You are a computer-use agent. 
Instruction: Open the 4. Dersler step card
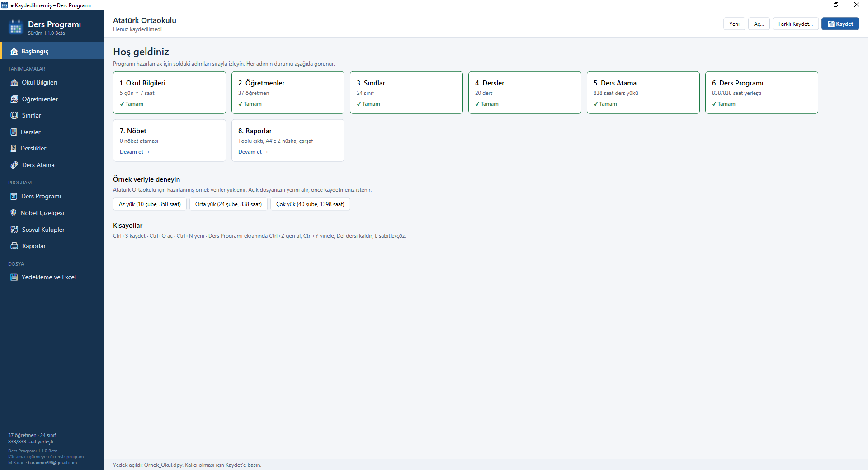pos(525,93)
